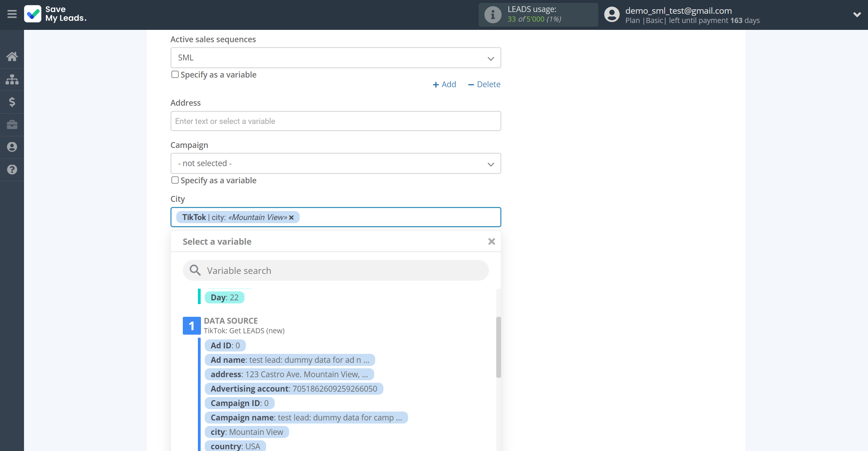Select the Ad name variable
868x451 pixels.
(290, 360)
